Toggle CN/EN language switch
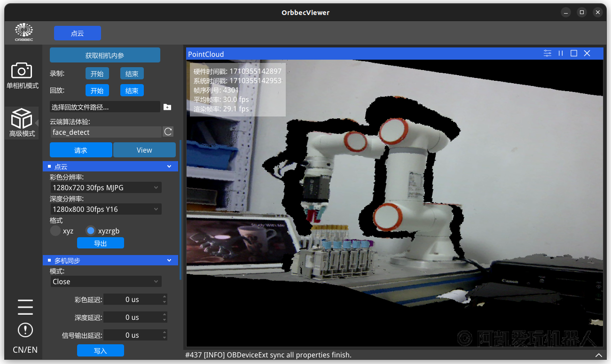611x364 pixels. click(25, 350)
